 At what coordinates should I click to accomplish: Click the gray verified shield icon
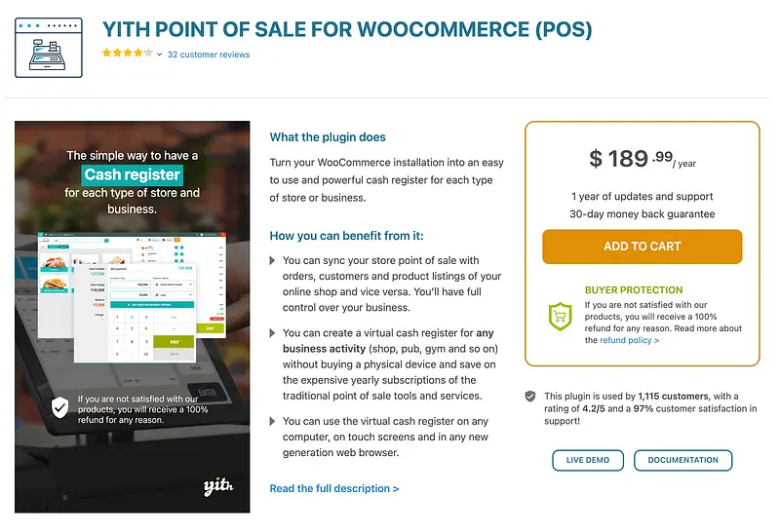point(530,397)
